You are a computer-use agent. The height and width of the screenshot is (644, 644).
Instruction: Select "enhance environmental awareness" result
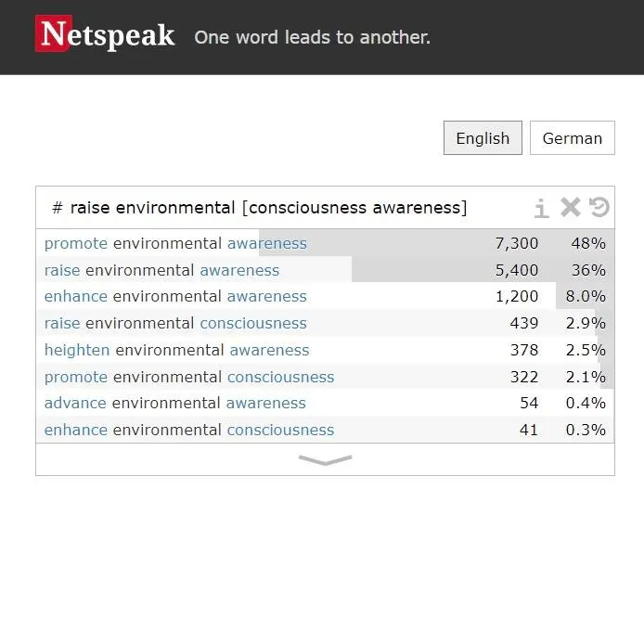(x=175, y=296)
